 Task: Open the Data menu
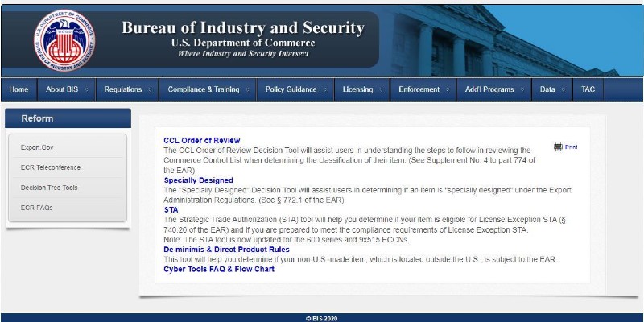tap(552, 89)
